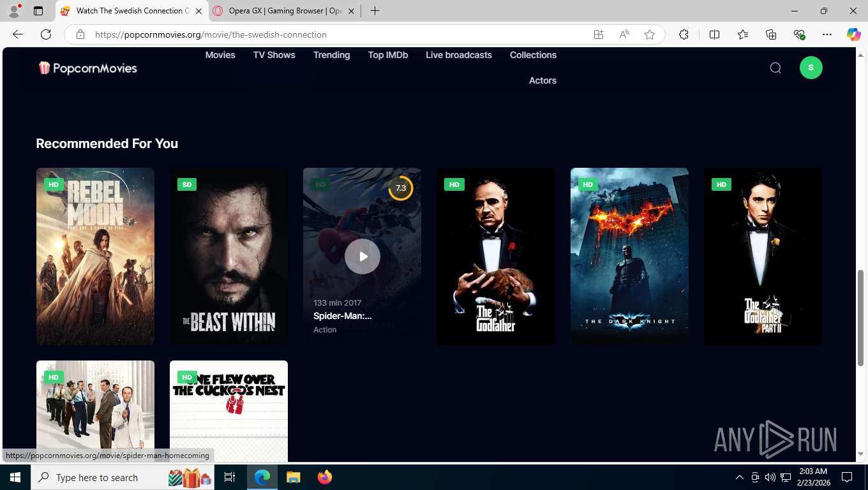Launch Copilot from the toolbar icon
868x490 pixels.
(x=854, y=34)
